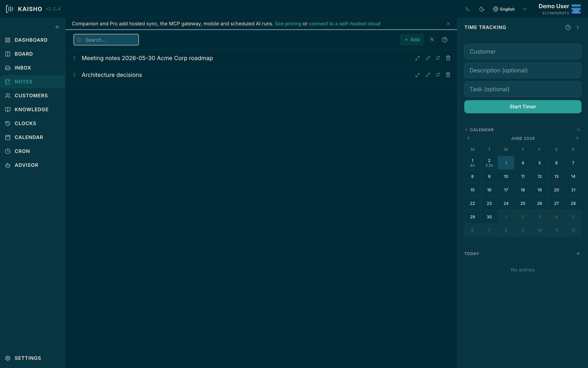Viewport: 588px width, 368px height.
Task: Collapse the Calendar section chevron
Action: pos(466,130)
